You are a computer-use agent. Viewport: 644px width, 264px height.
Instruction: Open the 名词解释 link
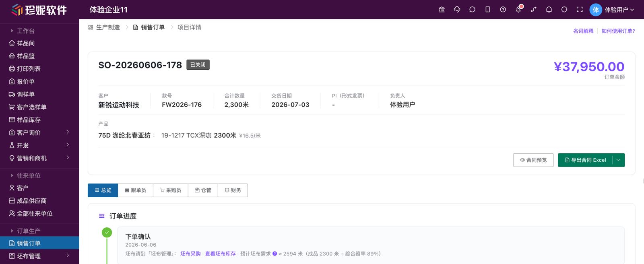tap(583, 31)
